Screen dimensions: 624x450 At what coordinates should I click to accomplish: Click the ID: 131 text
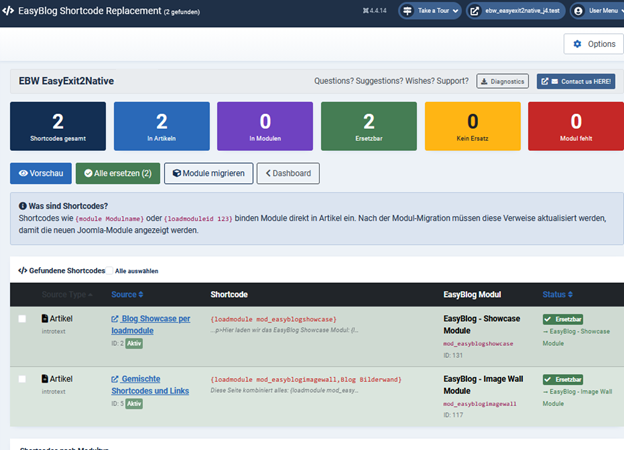453,355
